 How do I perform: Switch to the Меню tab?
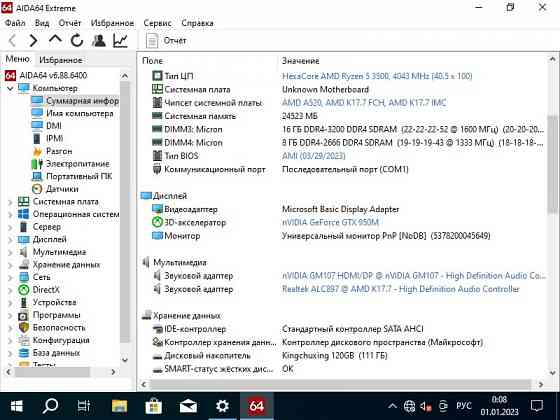click(17, 59)
